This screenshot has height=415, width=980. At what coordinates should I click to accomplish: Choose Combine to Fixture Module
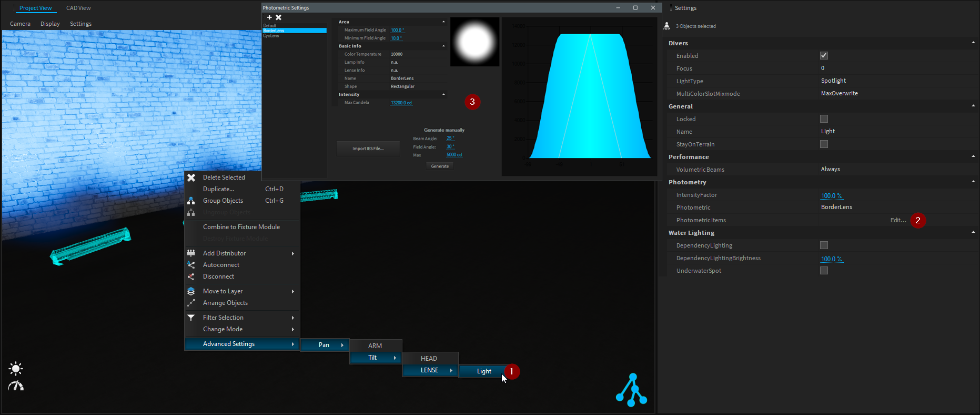(x=241, y=227)
